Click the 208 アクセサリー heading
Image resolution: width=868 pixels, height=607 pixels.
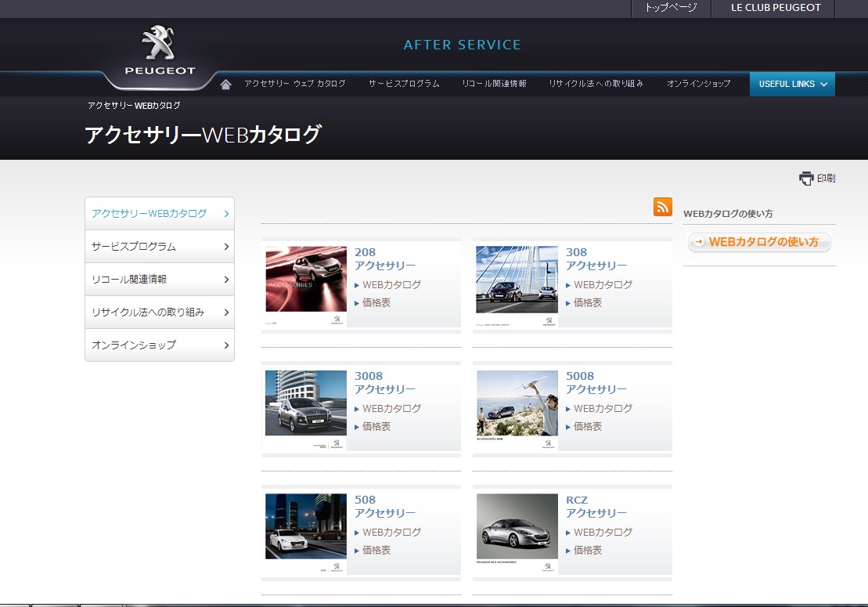pos(385,258)
